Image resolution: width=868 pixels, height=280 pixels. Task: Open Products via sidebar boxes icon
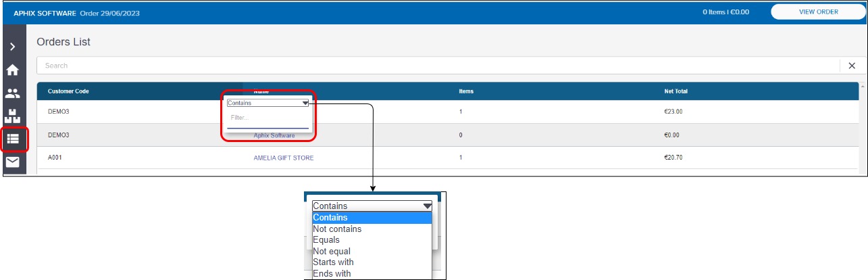tap(12, 116)
